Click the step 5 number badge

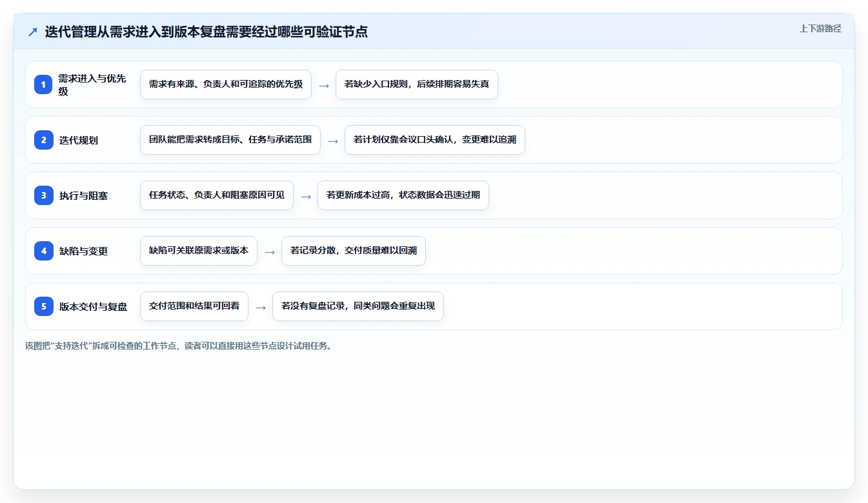[x=44, y=306]
